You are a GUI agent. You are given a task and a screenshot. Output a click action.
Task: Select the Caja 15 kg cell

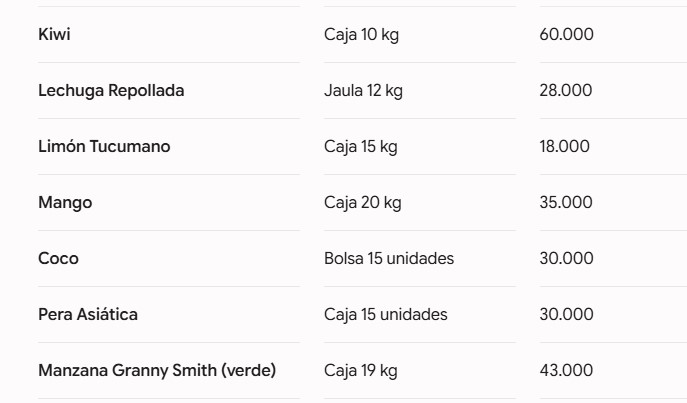coord(361,147)
